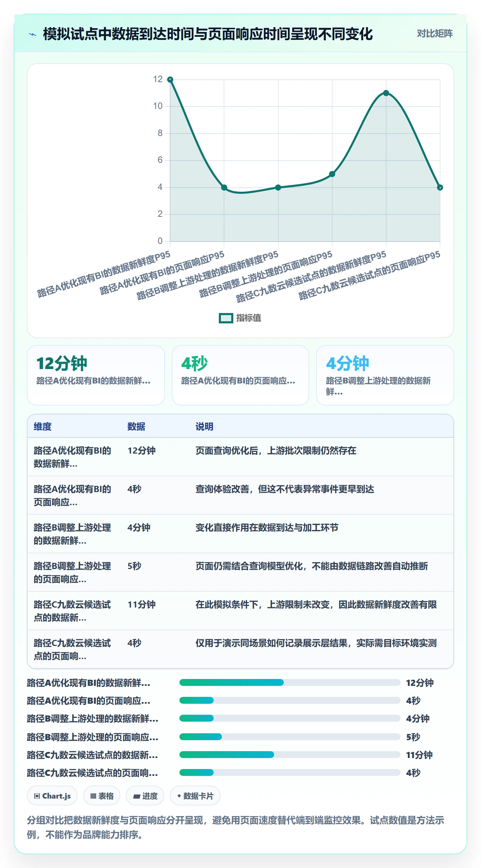Open the 12分钟 data card
This screenshot has width=481, height=868.
[96, 375]
